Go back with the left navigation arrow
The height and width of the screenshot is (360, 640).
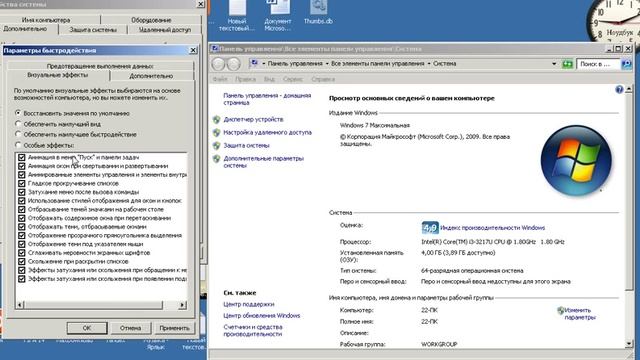tap(218, 64)
